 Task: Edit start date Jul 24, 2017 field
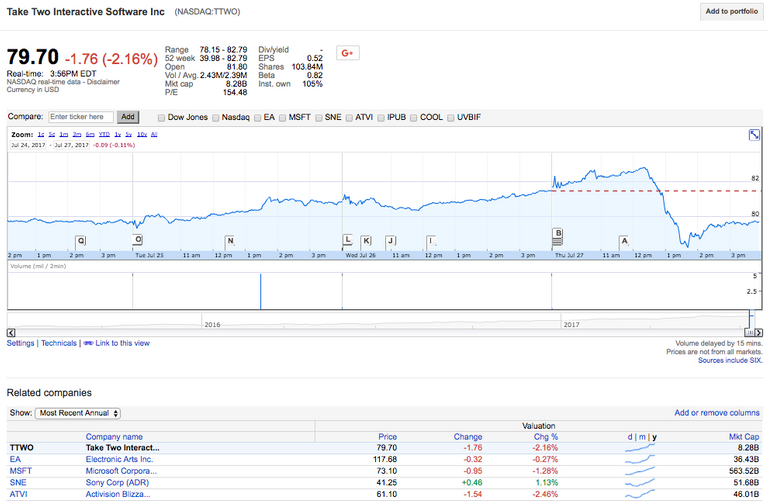click(x=28, y=145)
